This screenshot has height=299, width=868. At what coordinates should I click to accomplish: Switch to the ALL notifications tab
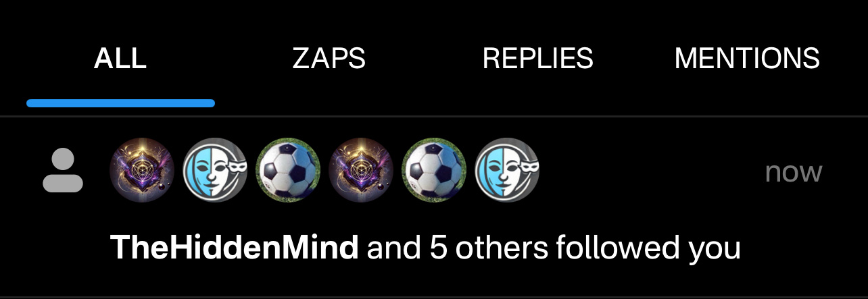coord(120,59)
